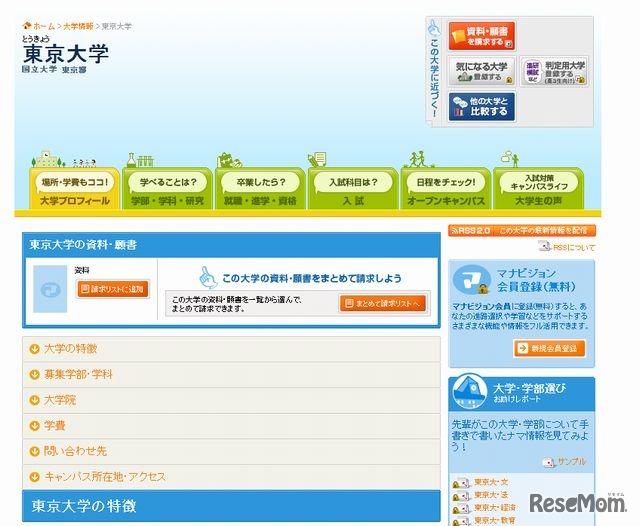This screenshot has height=526, width=640.
Task: Click the 新規会員登録 button
Action: [549, 348]
